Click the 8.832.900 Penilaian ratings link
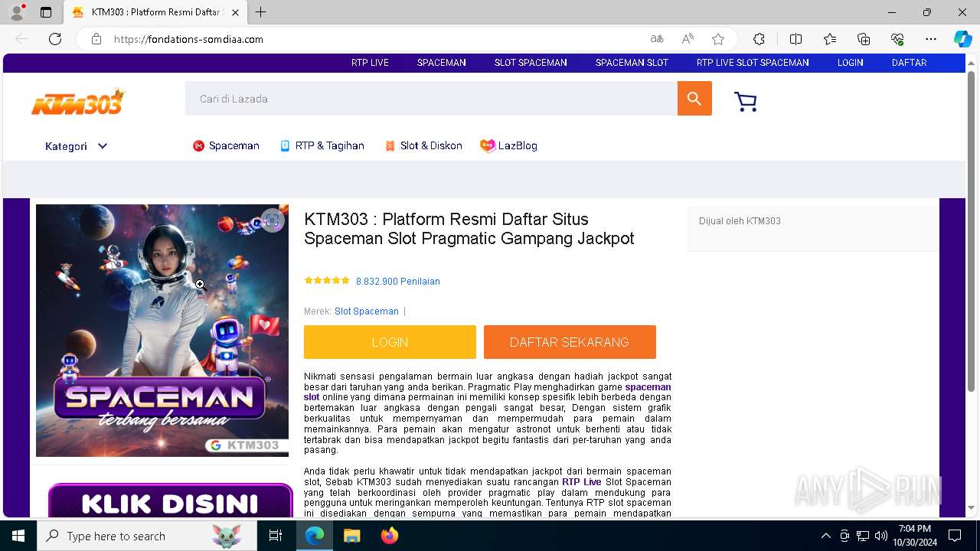Image resolution: width=980 pixels, height=551 pixels. 398,282
